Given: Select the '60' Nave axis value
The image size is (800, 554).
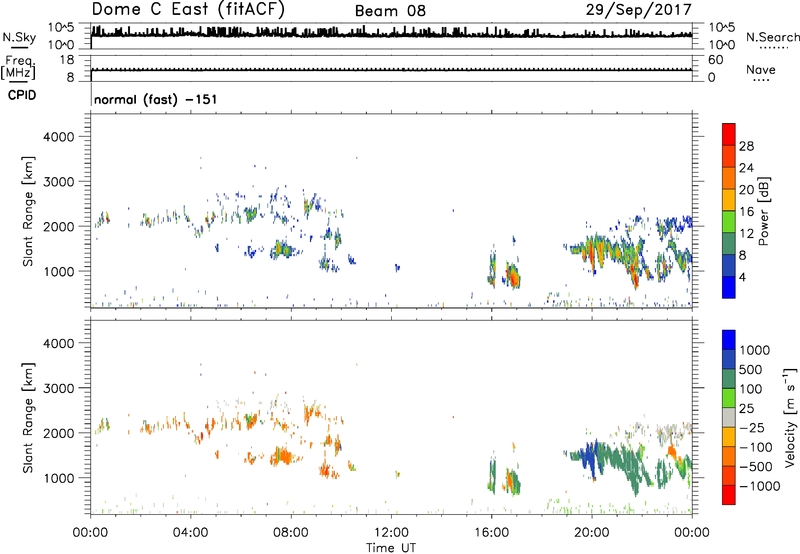Looking at the screenshot, I should pyautogui.click(x=715, y=60).
